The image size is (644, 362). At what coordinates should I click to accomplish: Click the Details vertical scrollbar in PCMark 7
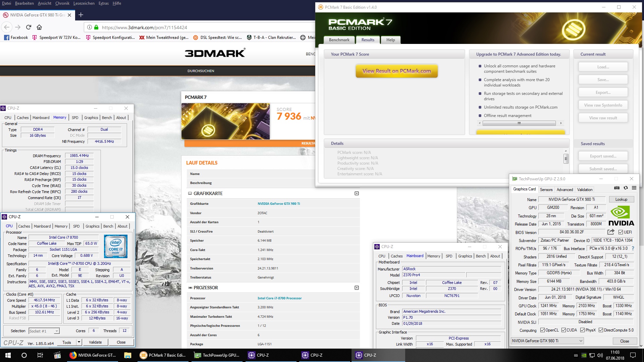coord(566,158)
